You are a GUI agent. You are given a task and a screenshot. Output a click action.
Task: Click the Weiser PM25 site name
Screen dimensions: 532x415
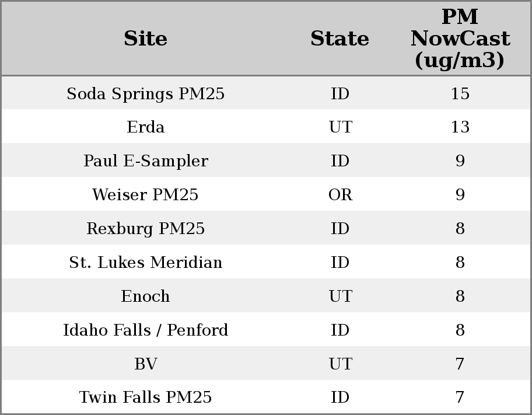pyautogui.click(x=145, y=195)
